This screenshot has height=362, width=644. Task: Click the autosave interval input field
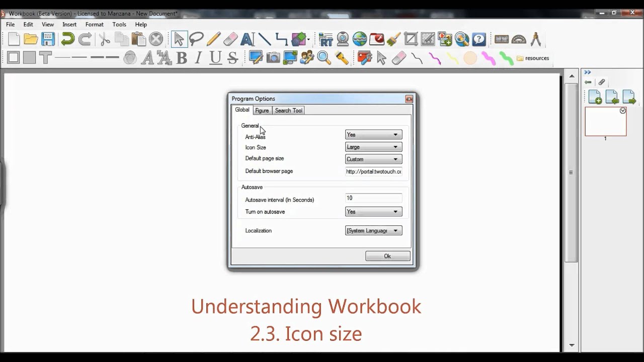tap(373, 198)
